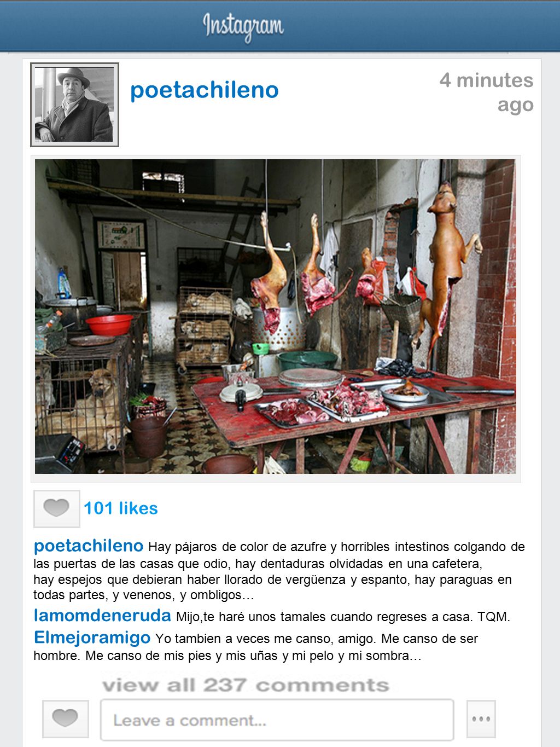Open the three-dots more options button
This screenshot has width=560, height=747.
pyautogui.click(x=481, y=719)
